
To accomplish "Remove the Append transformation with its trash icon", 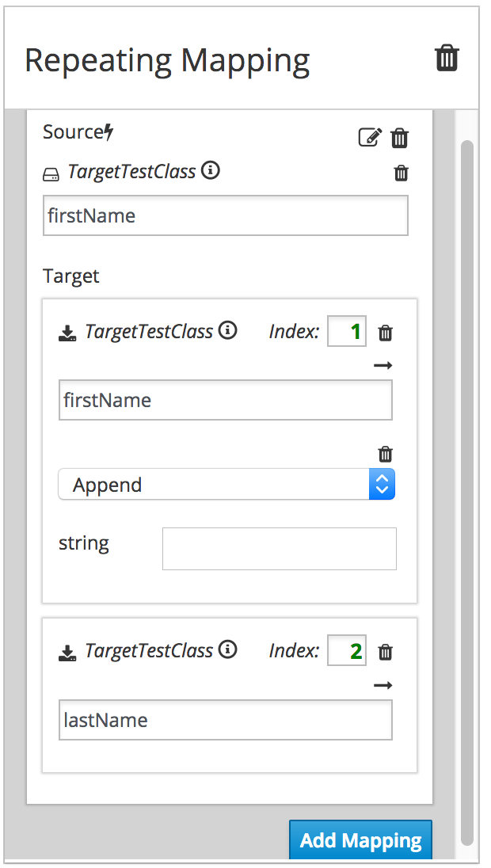I will coord(385,454).
